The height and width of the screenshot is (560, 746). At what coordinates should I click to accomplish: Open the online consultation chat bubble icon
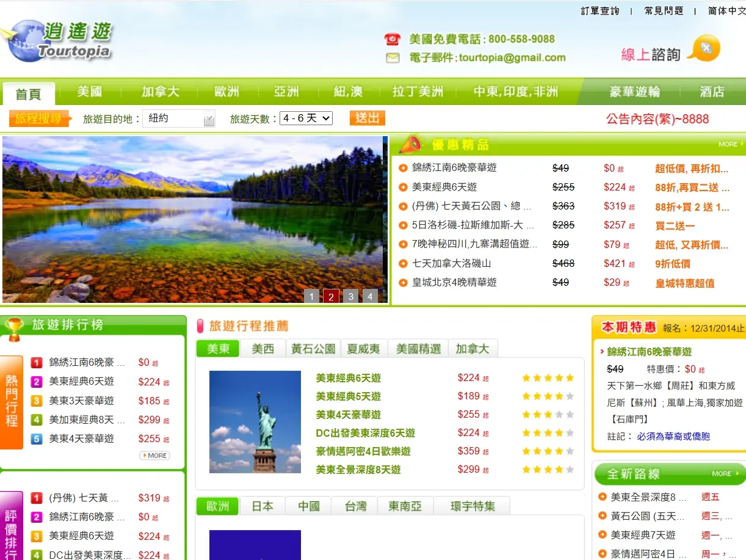[x=703, y=49]
